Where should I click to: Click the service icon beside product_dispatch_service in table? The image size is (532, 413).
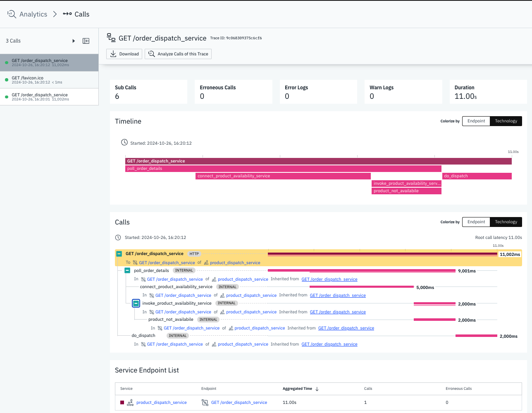click(x=130, y=403)
